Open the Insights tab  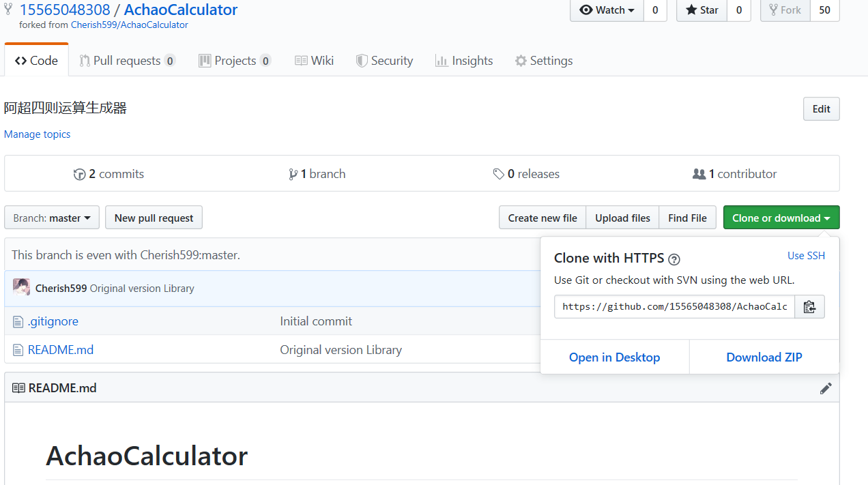464,61
